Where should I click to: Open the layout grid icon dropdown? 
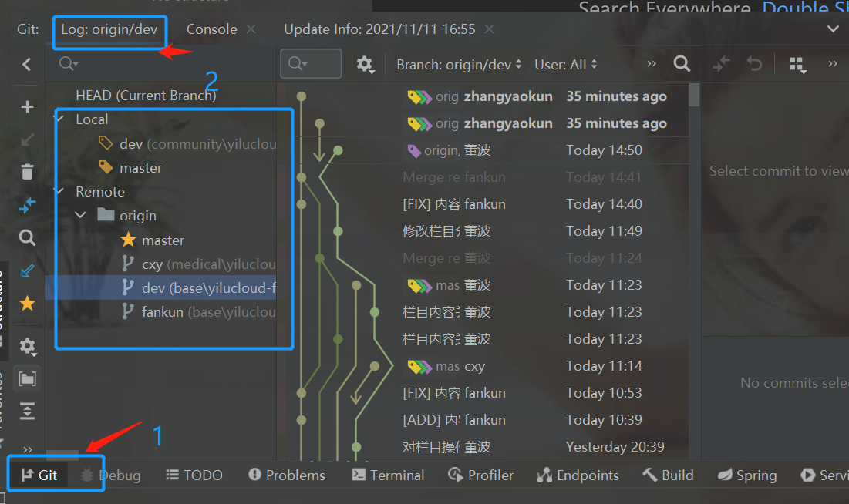pyautogui.click(x=797, y=65)
